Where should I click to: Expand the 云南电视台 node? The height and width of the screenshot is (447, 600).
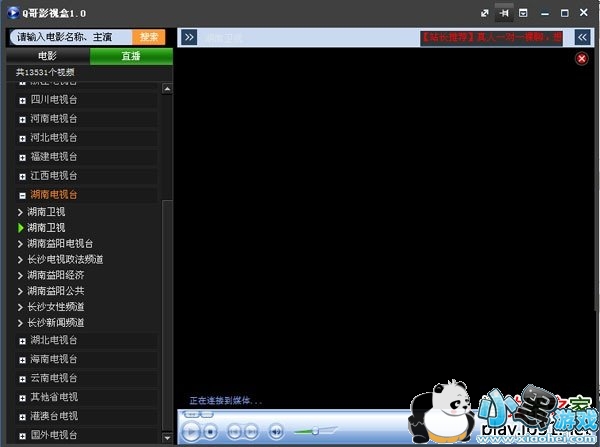pyautogui.click(x=23, y=379)
